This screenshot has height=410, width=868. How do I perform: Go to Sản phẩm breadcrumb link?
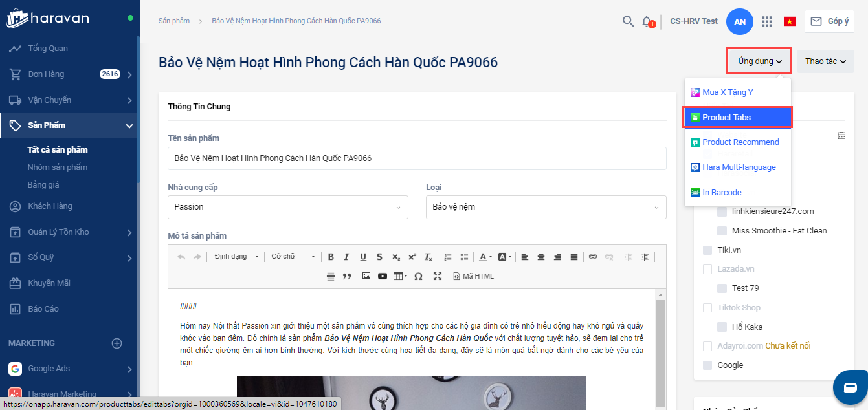[x=174, y=21]
